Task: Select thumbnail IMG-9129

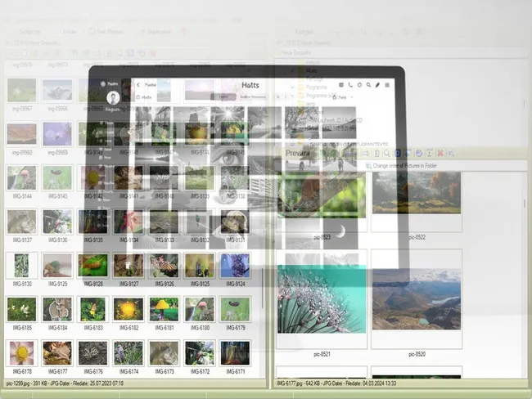Action: point(57,266)
